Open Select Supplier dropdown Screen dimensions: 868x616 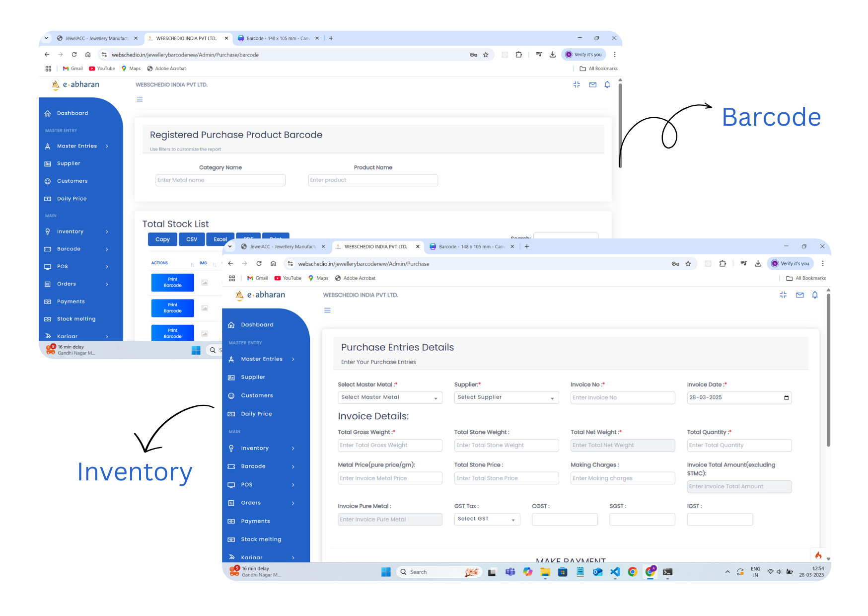tap(506, 397)
